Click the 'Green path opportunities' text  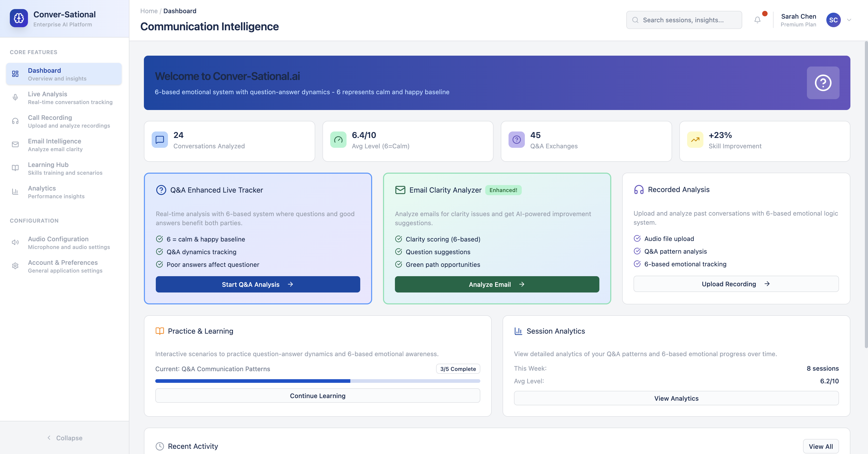click(x=443, y=265)
